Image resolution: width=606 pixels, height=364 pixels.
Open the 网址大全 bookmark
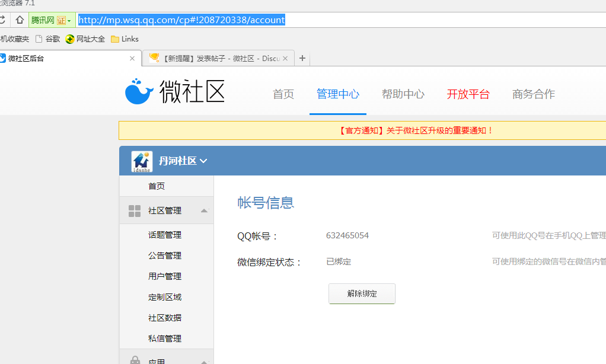click(x=85, y=39)
